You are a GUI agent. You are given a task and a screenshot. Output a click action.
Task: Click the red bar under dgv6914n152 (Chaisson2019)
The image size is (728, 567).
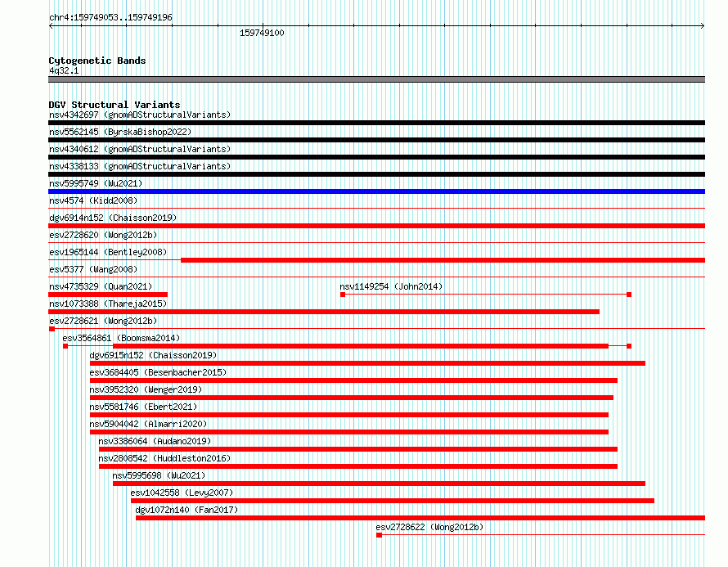376,226
